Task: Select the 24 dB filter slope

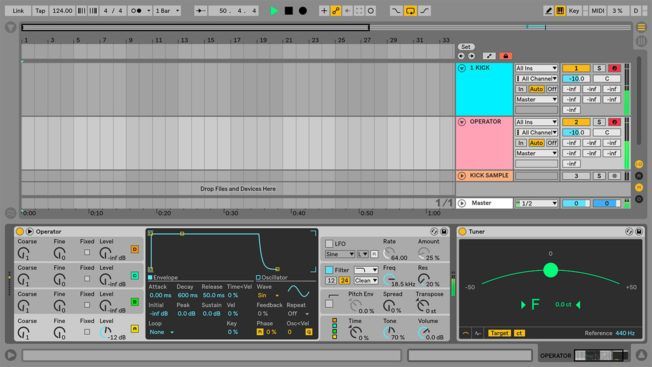Action: pos(344,281)
